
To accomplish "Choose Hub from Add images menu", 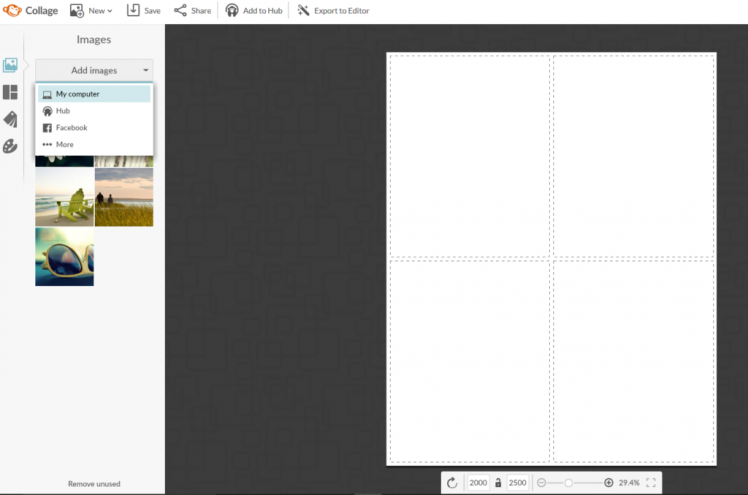I will [x=94, y=111].
